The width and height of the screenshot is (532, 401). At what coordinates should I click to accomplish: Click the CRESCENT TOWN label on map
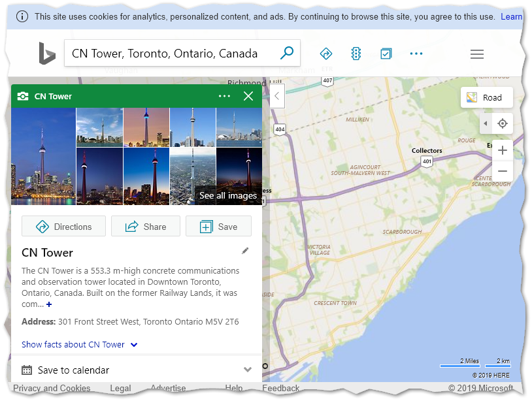click(335, 303)
